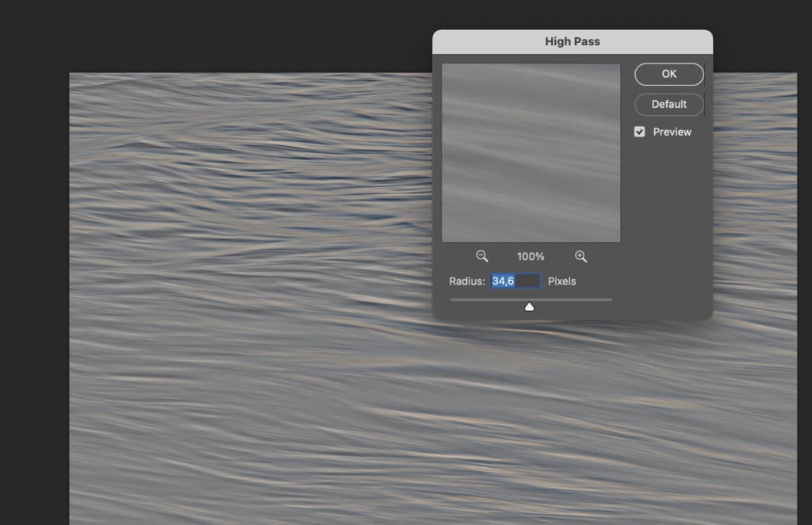Shrink the preview using the minus magnifier
Image resolution: width=812 pixels, height=525 pixels.
tap(481, 255)
